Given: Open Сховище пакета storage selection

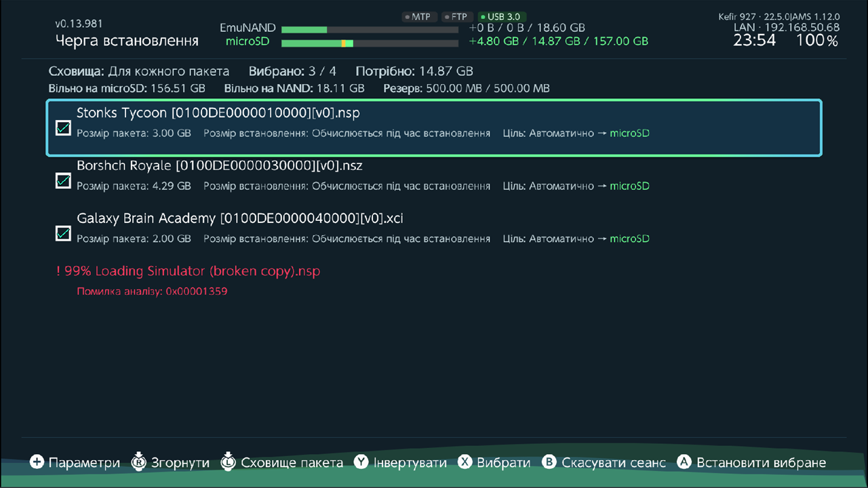Looking at the screenshot, I should click(x=292, y=463).
